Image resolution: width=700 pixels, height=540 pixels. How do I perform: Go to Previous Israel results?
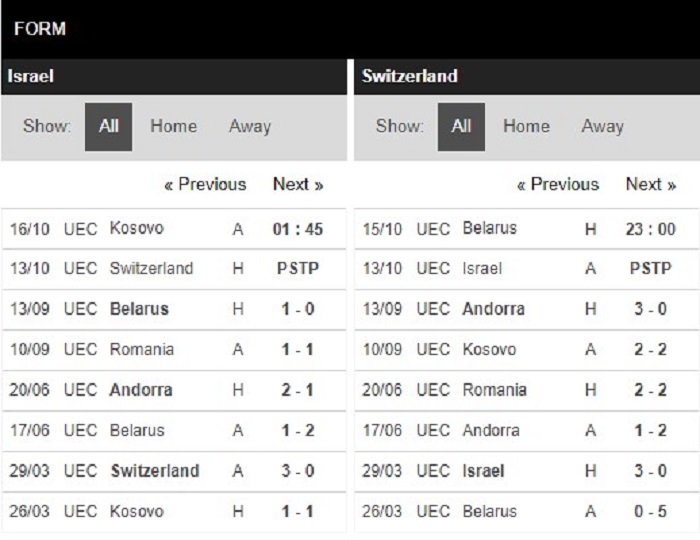click(x=205, y=184)
